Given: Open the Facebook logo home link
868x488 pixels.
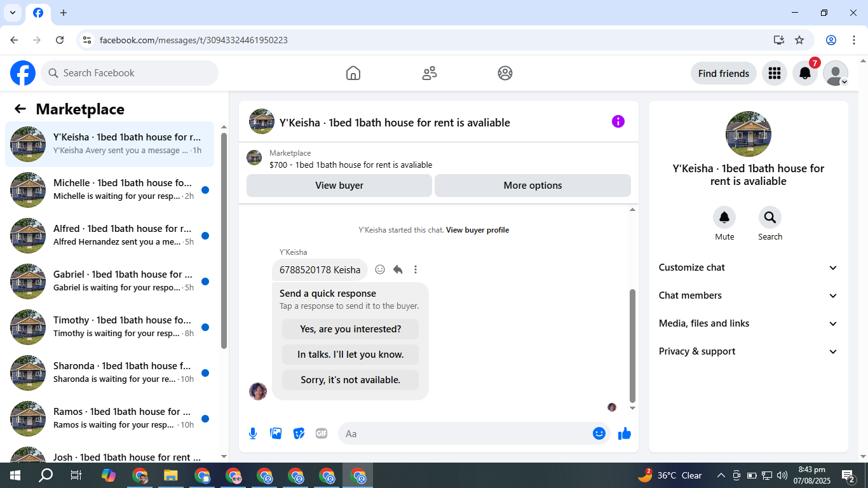Looking at the screenshot, I should tap(23, 73).
